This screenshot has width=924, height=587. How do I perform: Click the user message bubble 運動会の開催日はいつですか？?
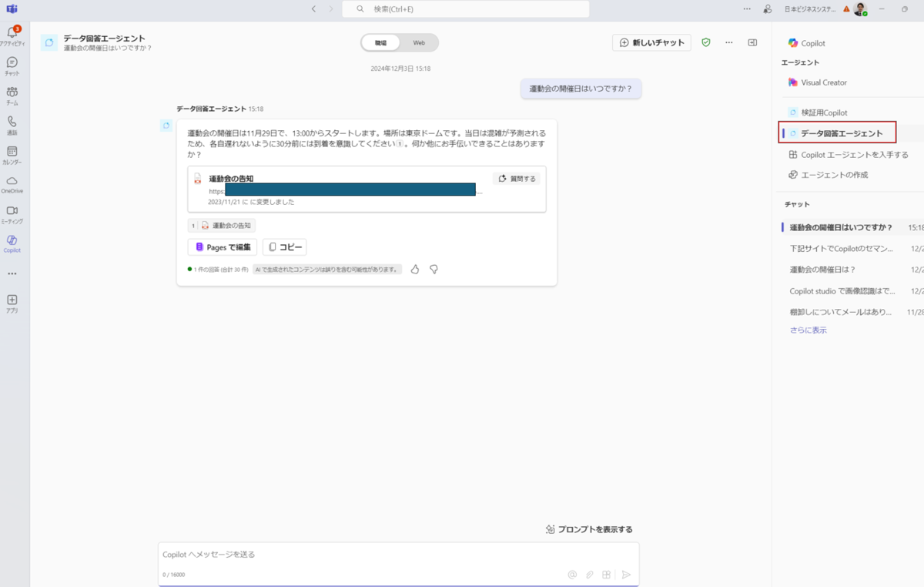[x=581, y=89]
